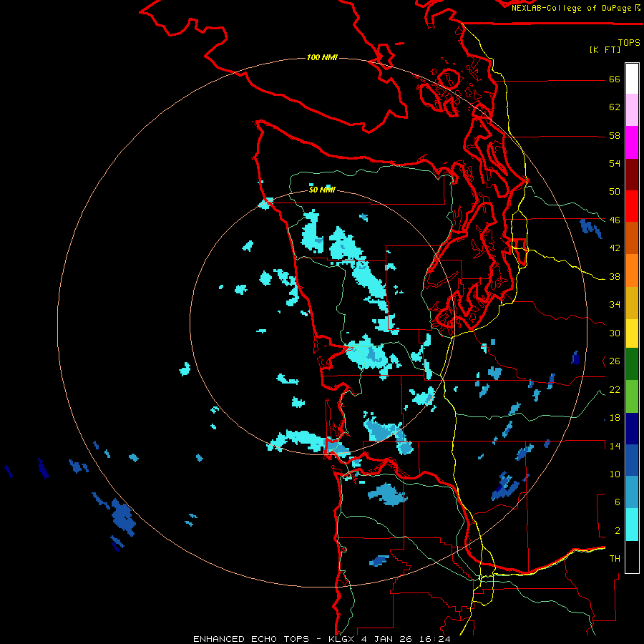Click the 16:24 time stamp
644x644 pixels.
pyautogui.click(x=435, y=639)
